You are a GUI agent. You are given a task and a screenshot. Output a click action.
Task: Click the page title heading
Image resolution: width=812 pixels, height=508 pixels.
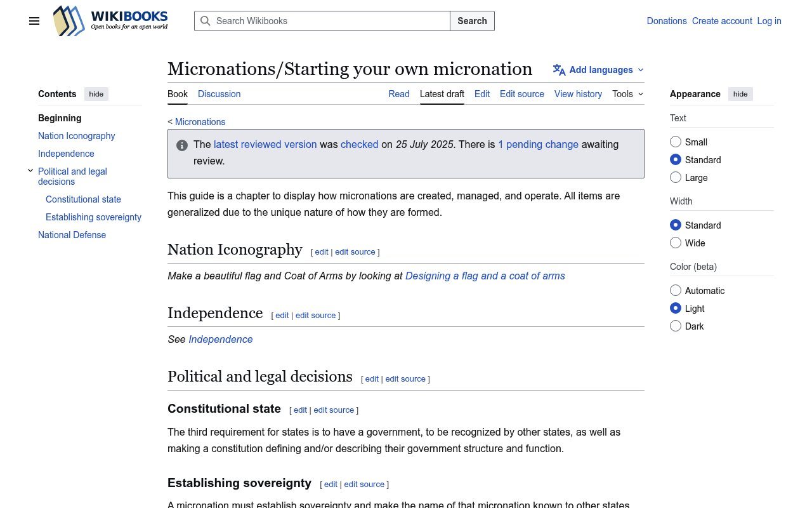tap(350, 69)
